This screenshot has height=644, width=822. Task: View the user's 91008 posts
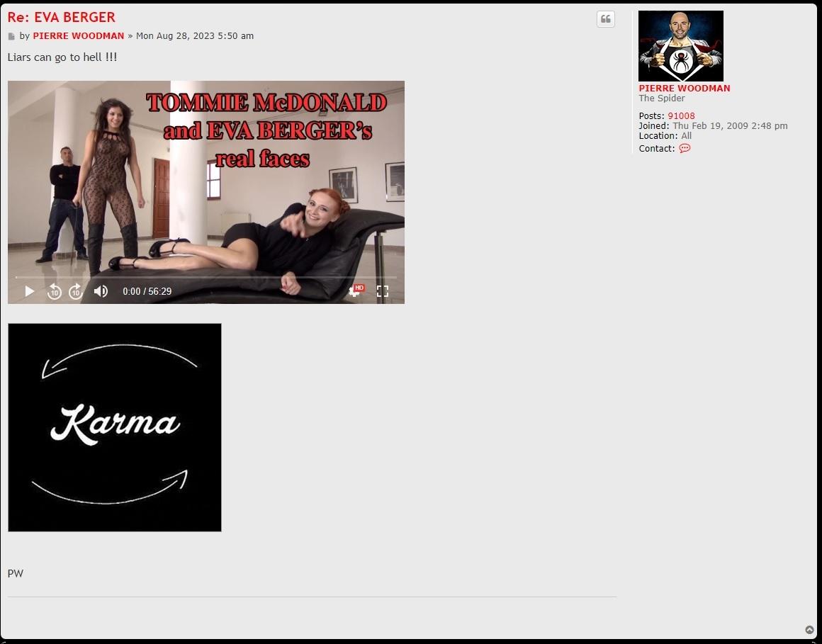tap(681, 116)
